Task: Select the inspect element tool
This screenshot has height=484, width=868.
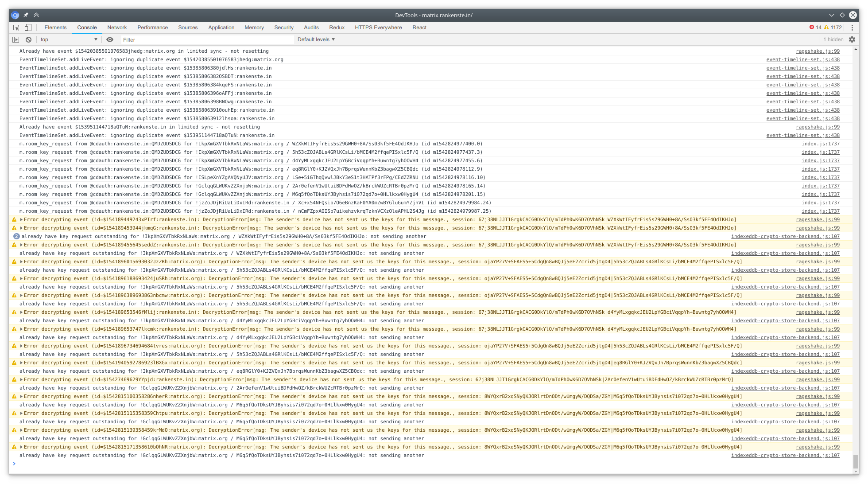Action: point(15,27)
